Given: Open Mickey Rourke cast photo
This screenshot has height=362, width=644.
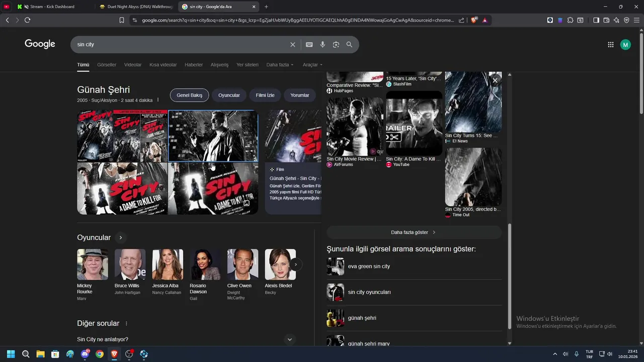Looking at the screenshot, I should [93, 264].
